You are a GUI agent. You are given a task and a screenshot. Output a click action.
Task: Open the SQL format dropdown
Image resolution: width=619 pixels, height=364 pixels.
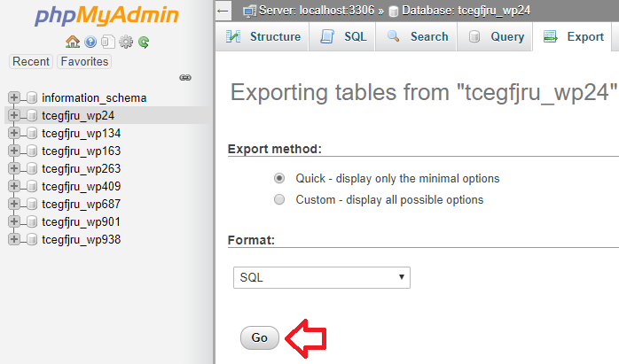point(322,277)
